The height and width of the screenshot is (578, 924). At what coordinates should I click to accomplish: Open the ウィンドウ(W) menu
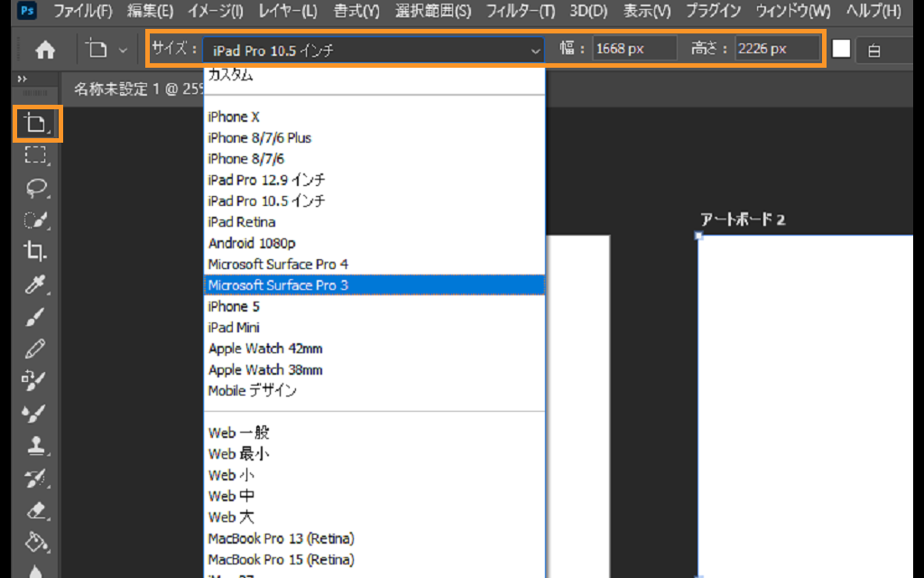coord(793,11)
